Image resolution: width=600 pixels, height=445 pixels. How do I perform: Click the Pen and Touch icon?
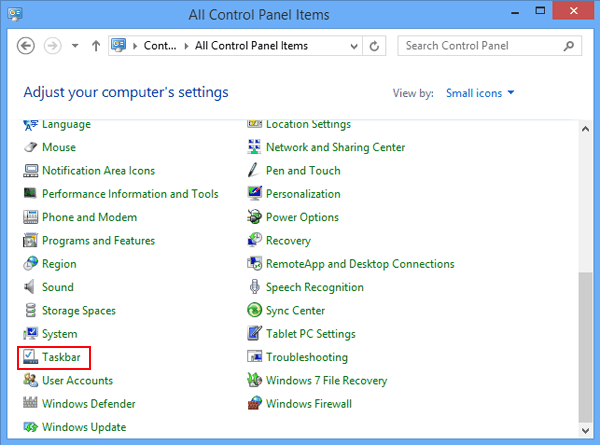tap(254, 171)
